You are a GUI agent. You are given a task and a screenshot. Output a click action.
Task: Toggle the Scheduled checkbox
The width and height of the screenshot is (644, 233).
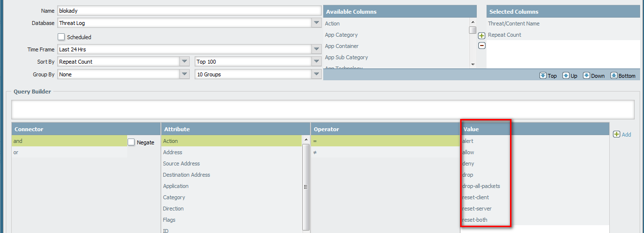pyautogui.click(x=61, y=37)
